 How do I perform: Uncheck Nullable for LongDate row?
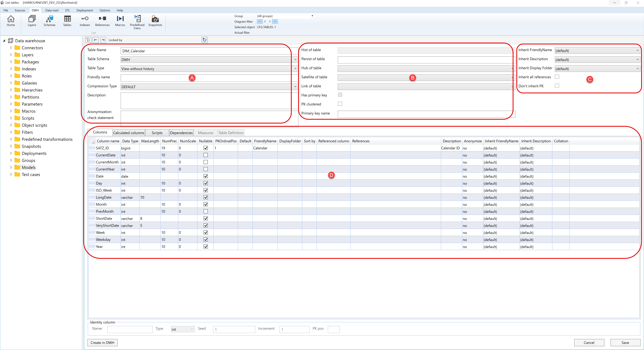(206, 197)
